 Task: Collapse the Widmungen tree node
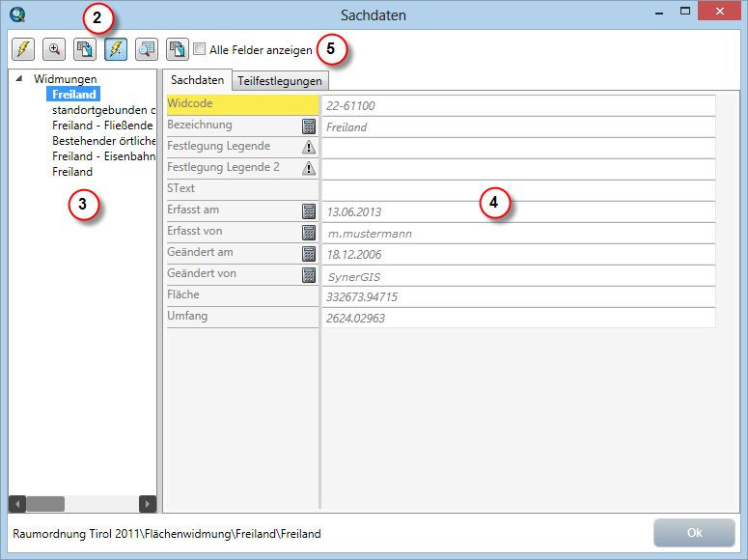[20, 79]
